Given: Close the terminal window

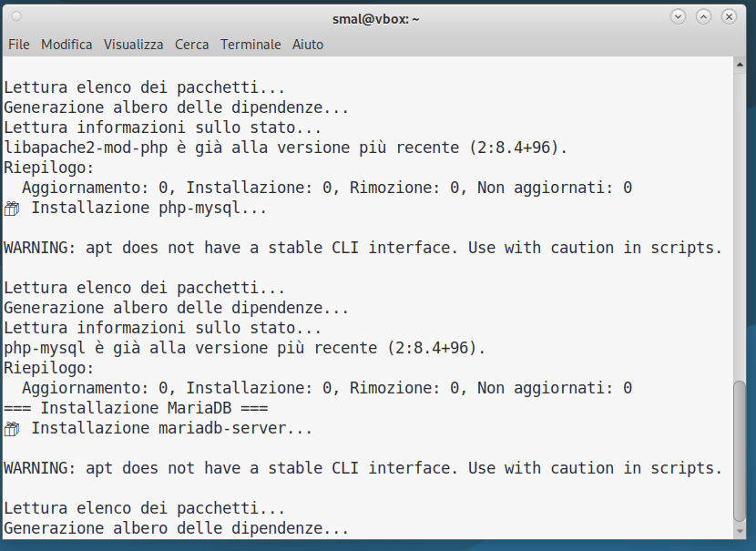Looking at the screenshot, I should click(729, 17).
